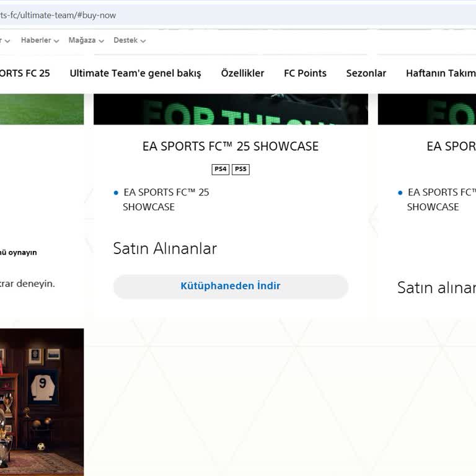Open the Haftanın Takımı tab
476x476 pixels.
[440, 73]
